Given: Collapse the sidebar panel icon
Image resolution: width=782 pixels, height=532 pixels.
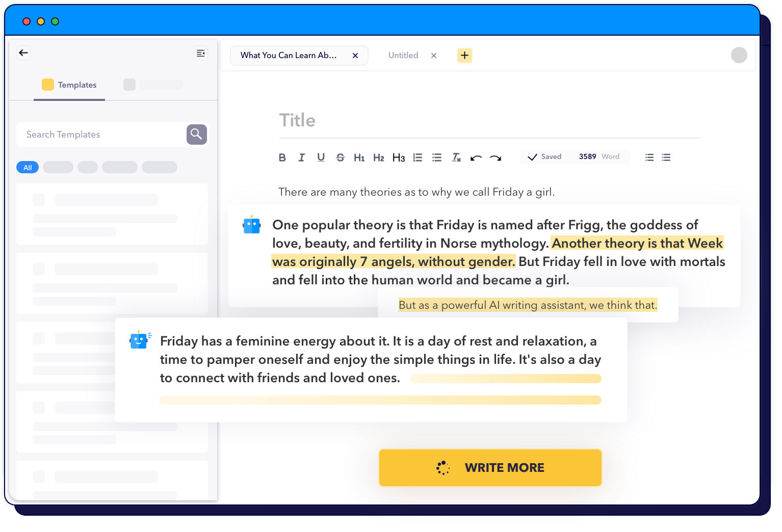Looking at the screenshot, I should (x=201, y=53).
